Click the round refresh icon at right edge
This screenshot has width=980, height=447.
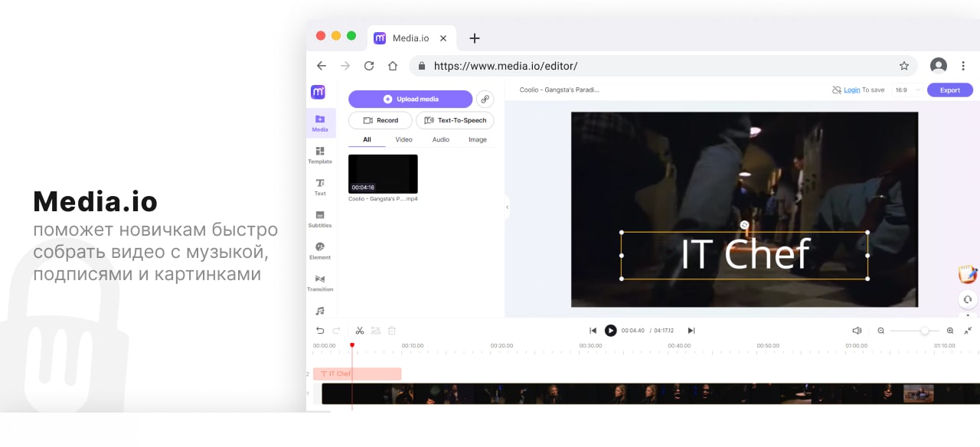click(968, 299)
